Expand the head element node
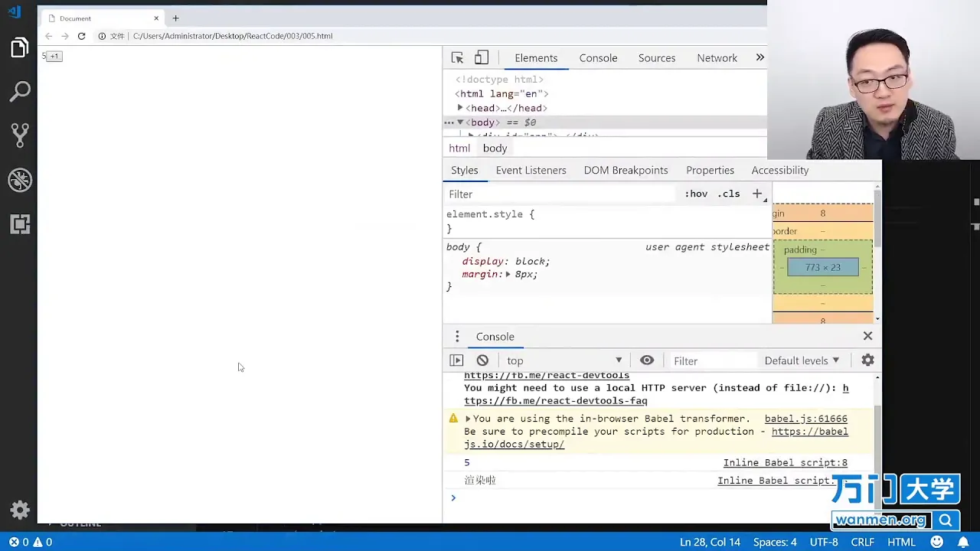The image size is (980, 551). (x=460, y=108)
